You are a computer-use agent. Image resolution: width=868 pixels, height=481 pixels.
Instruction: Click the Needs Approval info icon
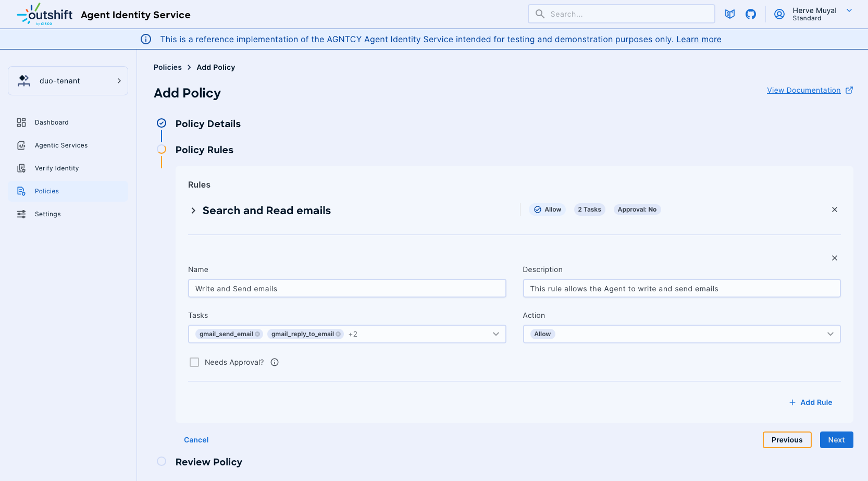275,362
